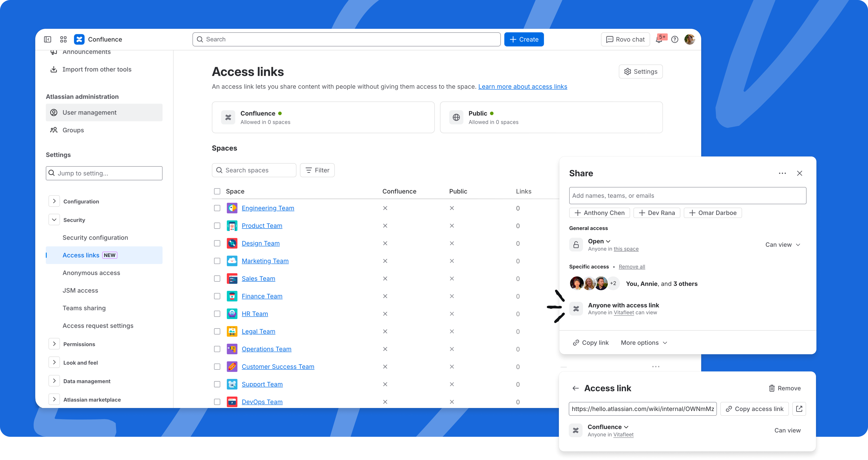
Task: Check the Sales Team row checkbox
Action: (217, 279)
